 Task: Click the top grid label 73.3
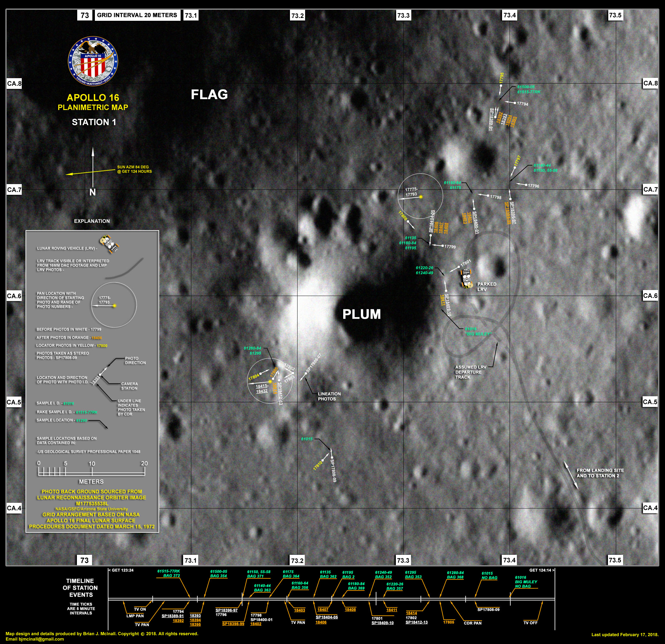click(403, 15)
